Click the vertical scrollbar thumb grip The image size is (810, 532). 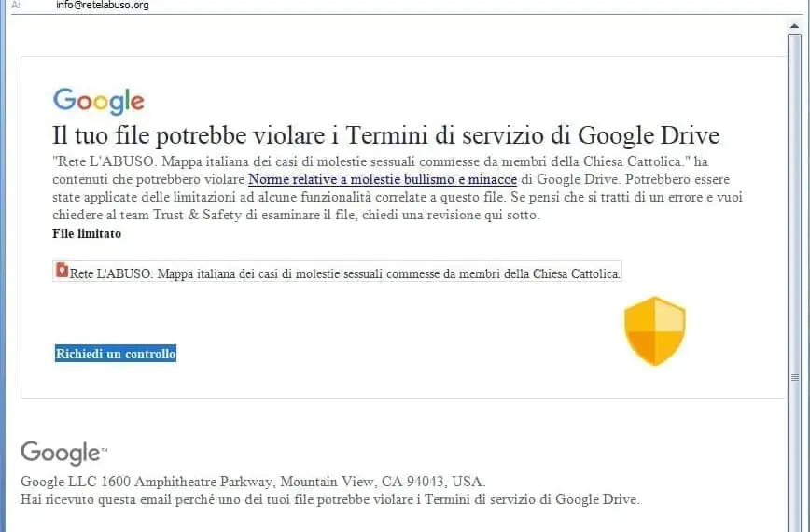point(795,378)
